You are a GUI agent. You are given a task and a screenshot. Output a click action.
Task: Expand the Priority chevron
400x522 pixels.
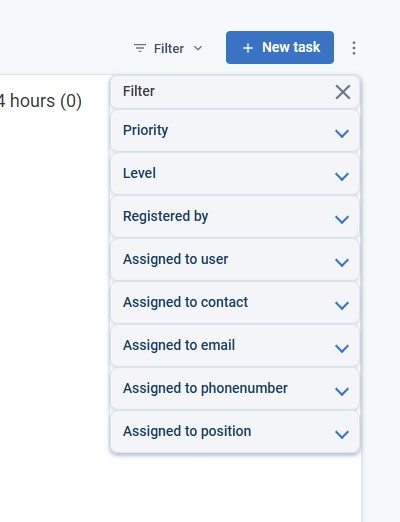coord(342,133)
